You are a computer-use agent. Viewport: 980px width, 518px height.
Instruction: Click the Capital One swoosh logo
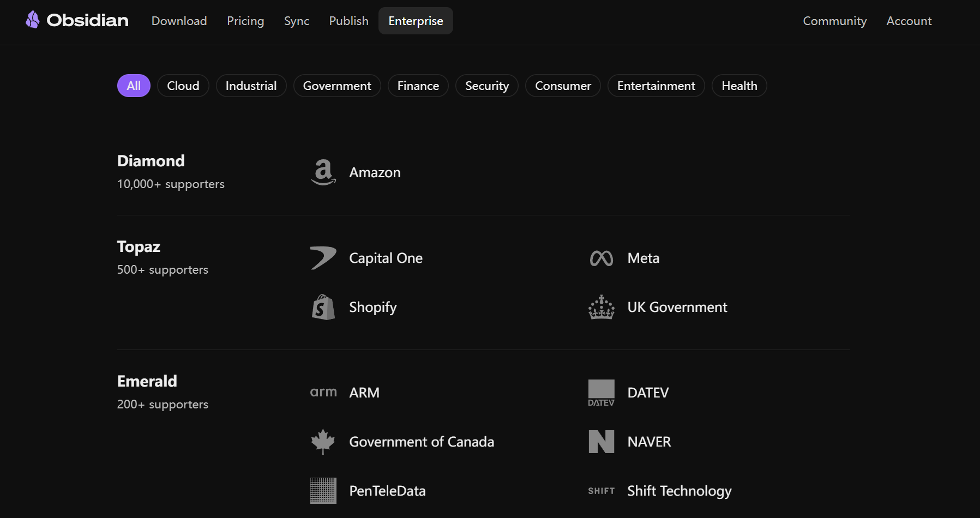(323, 258)
